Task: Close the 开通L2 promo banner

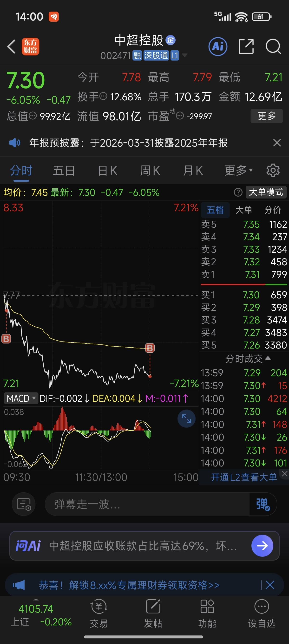Action: tap(284, 473)
